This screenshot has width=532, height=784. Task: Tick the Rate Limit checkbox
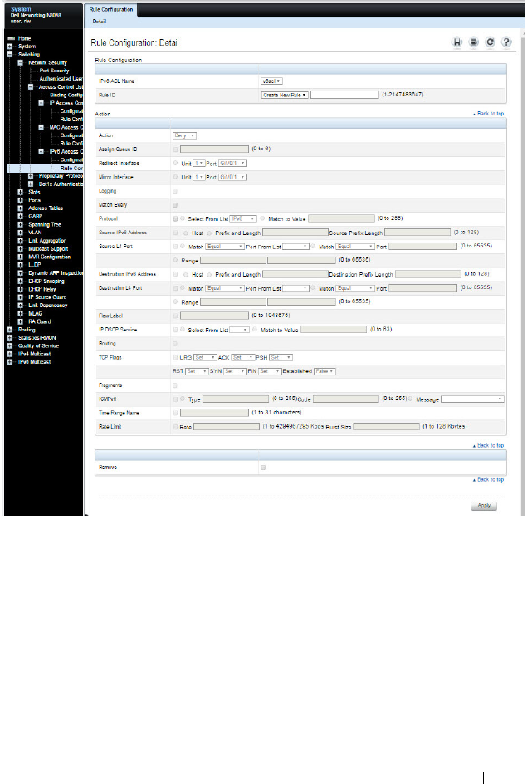coord(175,427)
